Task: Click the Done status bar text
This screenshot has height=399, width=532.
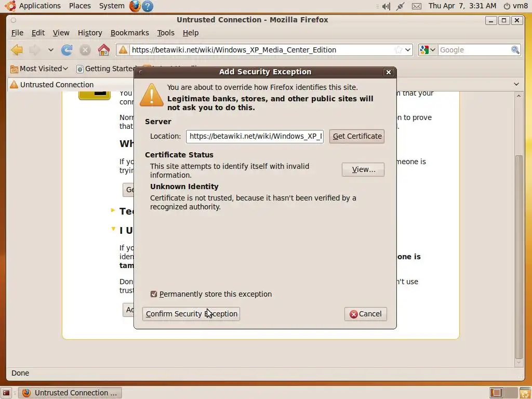Action: tap(20, 373)
